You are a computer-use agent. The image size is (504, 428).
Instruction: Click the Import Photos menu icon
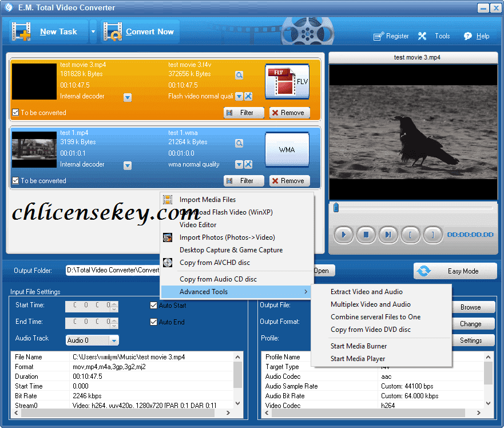(168, 237)
